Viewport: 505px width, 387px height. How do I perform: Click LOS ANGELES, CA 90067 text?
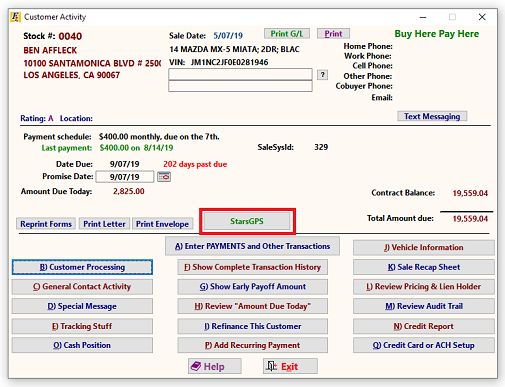[x=72, y=75]
